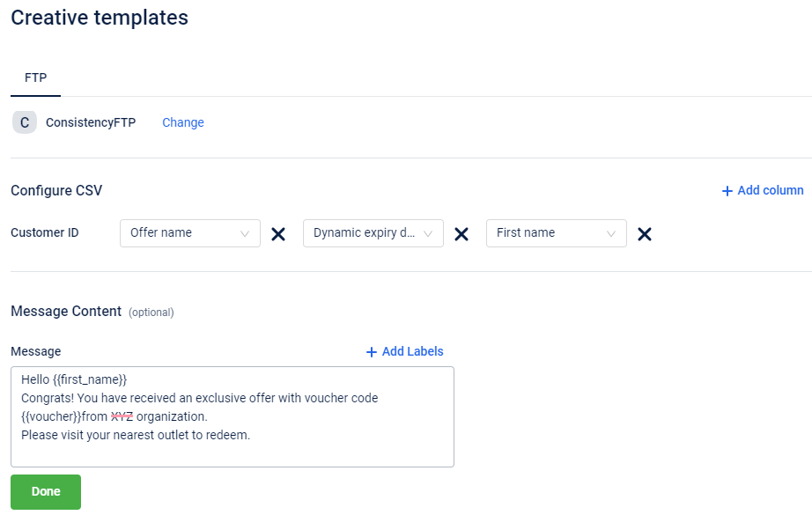The width and height of the screenshot is (812, 515).
Task: Click the Change link for ConsistencyFTP
Action: tap(183, 122)
